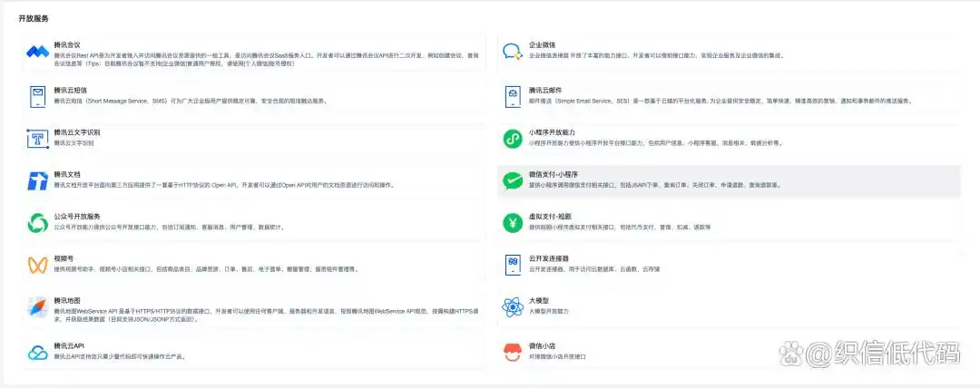The width and height of the screenshot is (980, 388).
Task: Click the 腾讯会议 Rest API description text
Action: tap(266, 59)
